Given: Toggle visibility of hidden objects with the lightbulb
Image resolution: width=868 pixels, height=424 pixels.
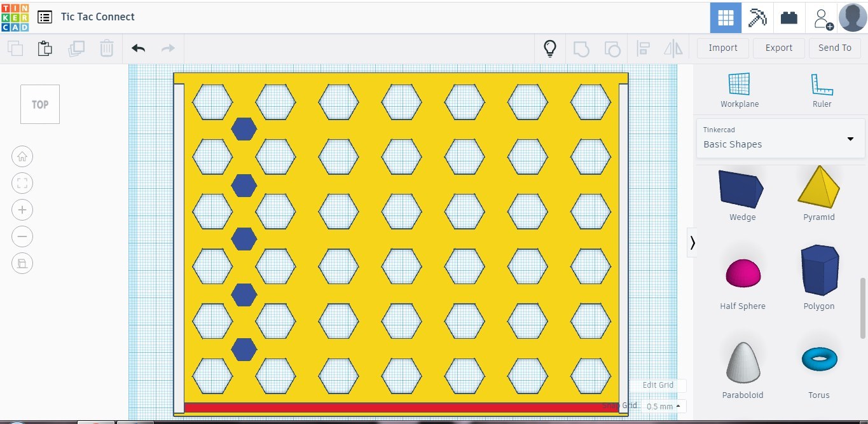Looking at the screenshot, I should coord(549,48).
